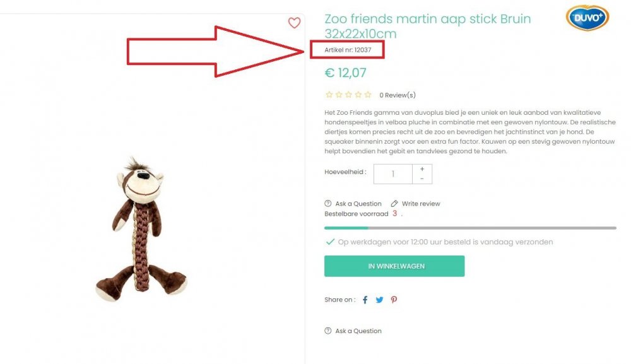The height and width of the screenshot is (364, 631).
Task: Click the green checkmark near the shipping notice
Action: pos(329,242)
